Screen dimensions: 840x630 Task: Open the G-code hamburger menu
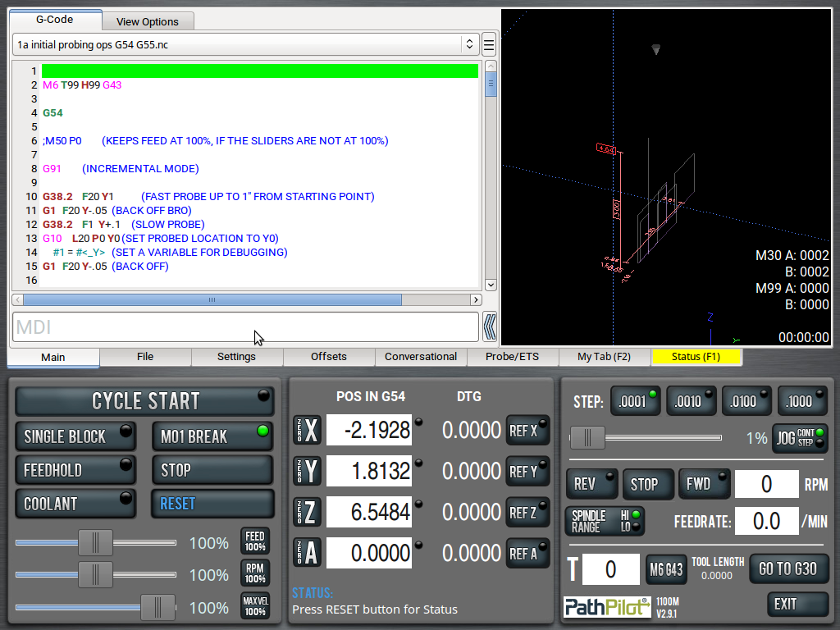click(x=489, y=44)
